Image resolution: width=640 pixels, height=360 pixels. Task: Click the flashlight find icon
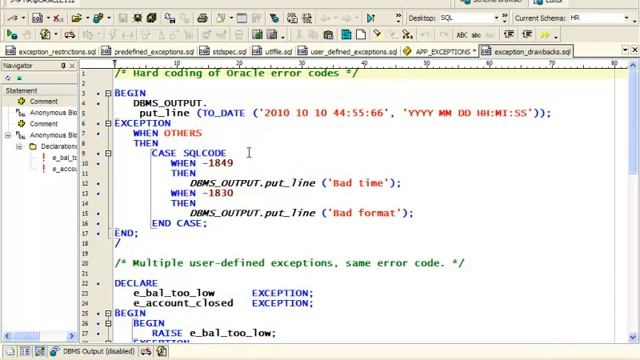[x=377, y=34]
